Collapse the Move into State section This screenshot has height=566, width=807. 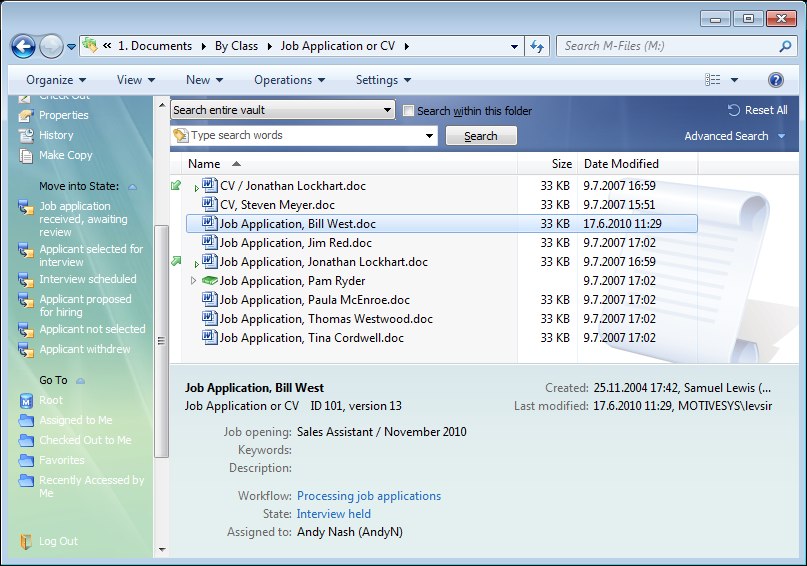coord(132,187)
